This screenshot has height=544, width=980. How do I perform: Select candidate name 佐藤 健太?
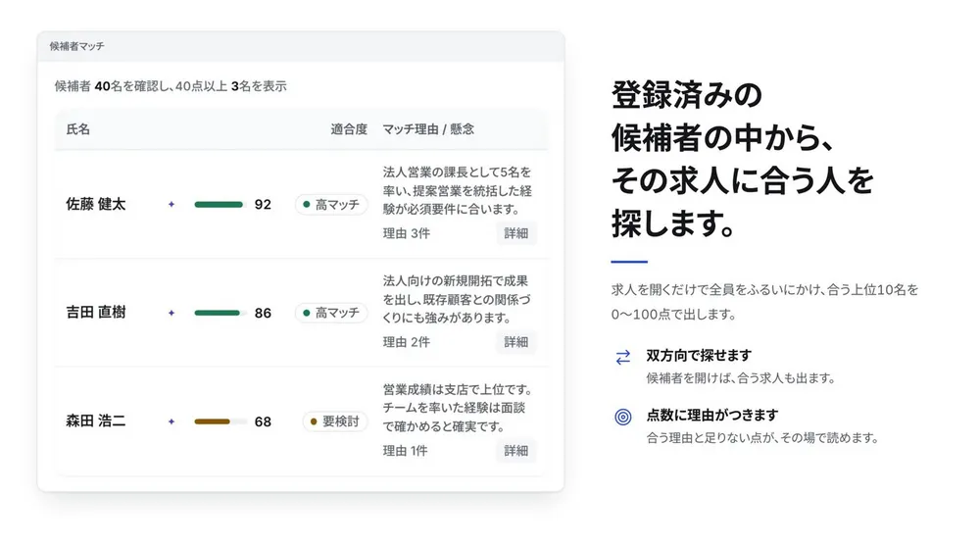pos(96,205)
